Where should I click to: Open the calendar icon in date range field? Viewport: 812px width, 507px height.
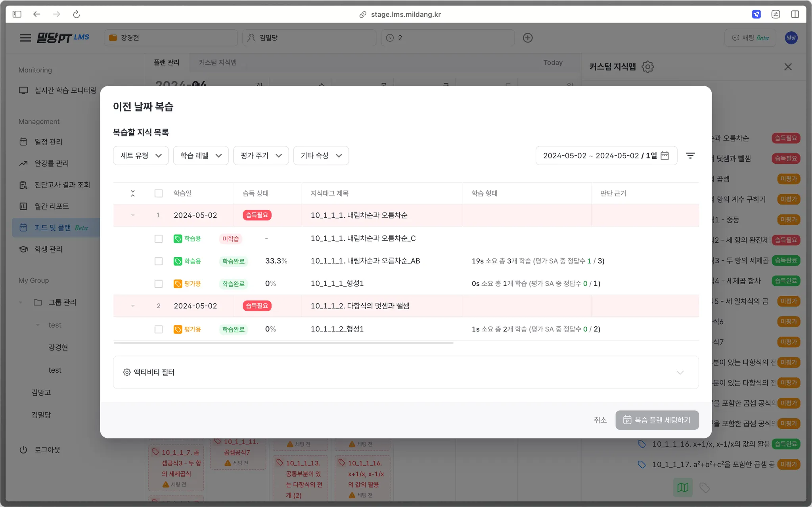pyautogui.click(x=665, y=155)
